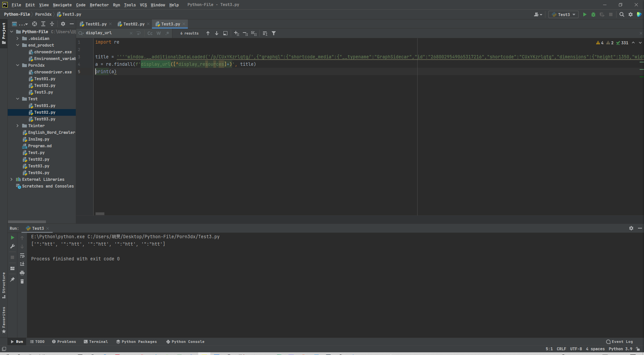The height and width of the screenshot is (355, 644).
Task: Expand the Tkinter folder
Action: tap(18, 126)
